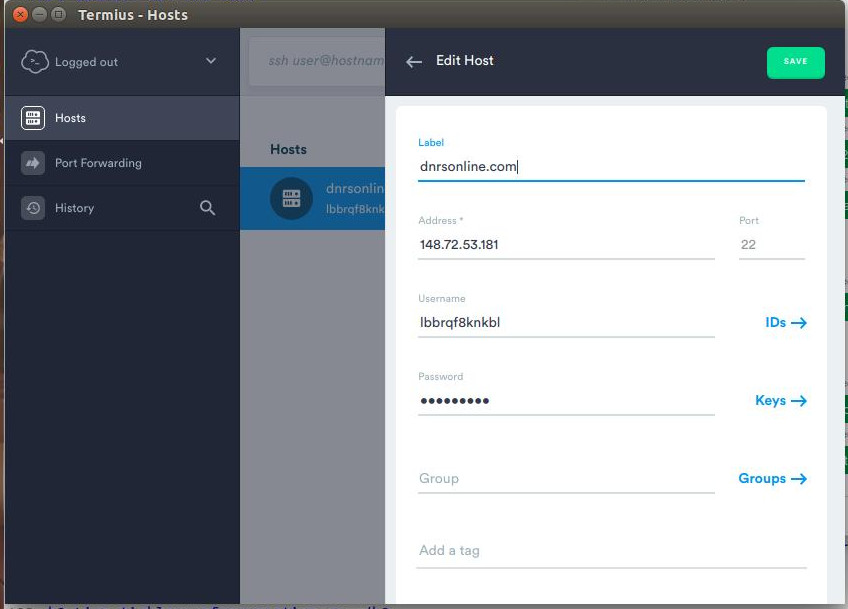Open the Keys selection link
The height and width of the screenshot is (609, 848).
click(x=781, y=401)
